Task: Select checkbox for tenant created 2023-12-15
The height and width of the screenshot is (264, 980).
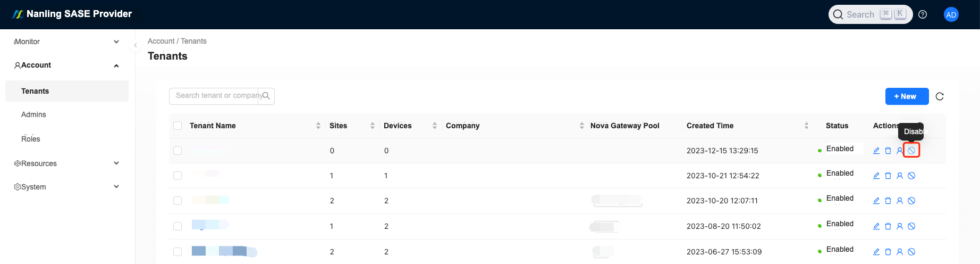Action: pos(178,151)
